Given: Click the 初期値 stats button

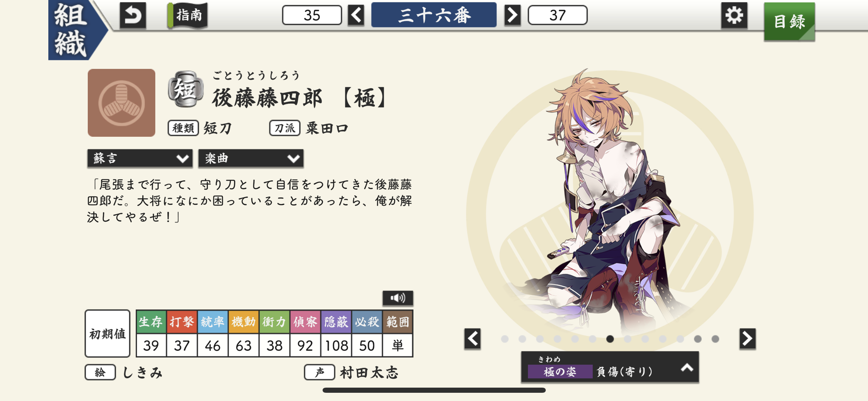Looking at the screenshot, I should pyautogui.click(x=107, y=333).
